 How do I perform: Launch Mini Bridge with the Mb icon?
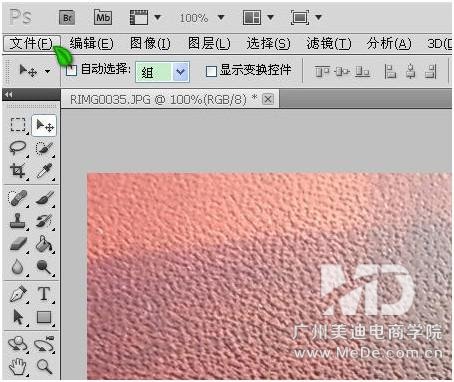click(103, 17)
